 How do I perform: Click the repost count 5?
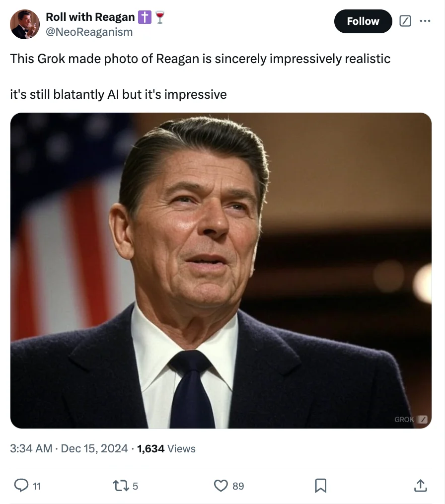pos(136,486)
